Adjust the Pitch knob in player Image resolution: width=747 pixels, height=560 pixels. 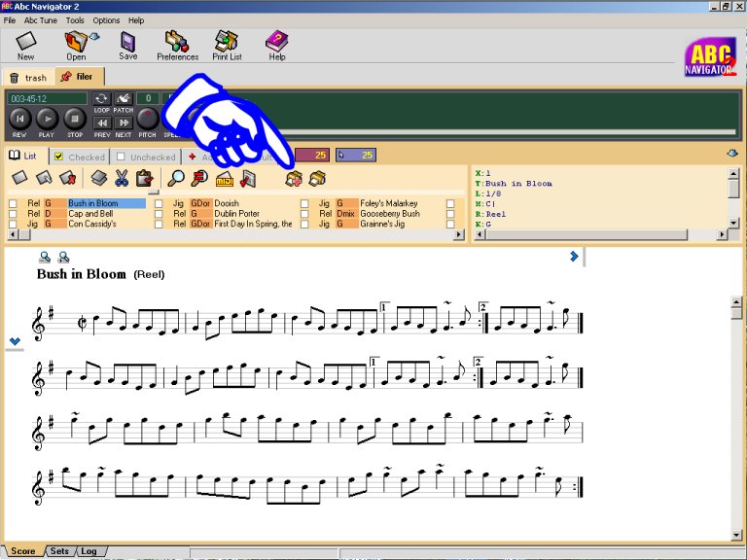[x=147, y=119]
